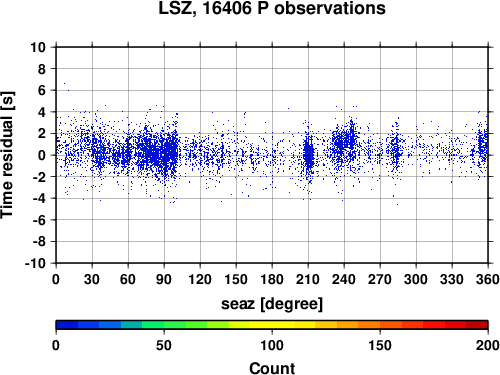Click the outlier point above 6 seconds
This screenshot has width=500, height=375.
tap(64, 84)
